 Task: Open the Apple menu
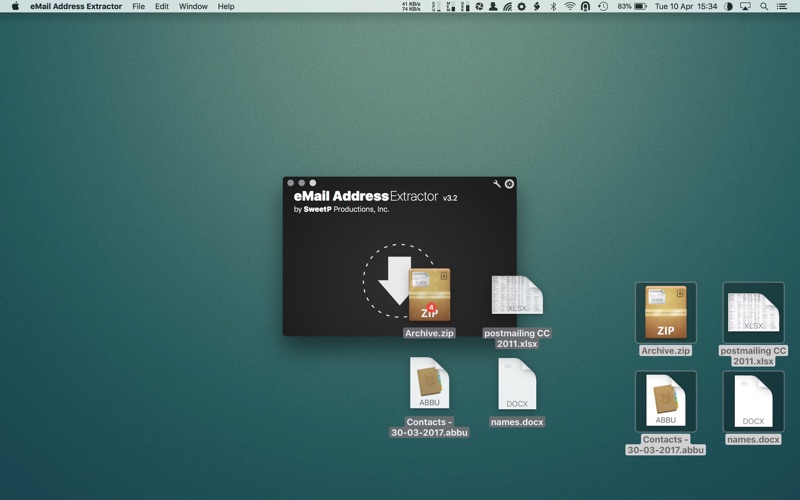pos(15,6)
